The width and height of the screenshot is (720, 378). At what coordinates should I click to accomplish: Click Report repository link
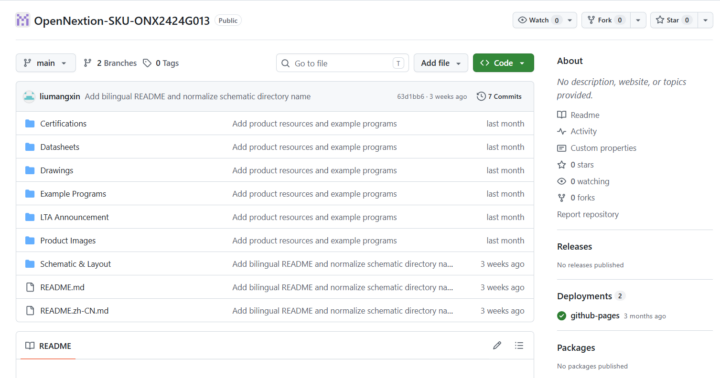tap(588, 214)
